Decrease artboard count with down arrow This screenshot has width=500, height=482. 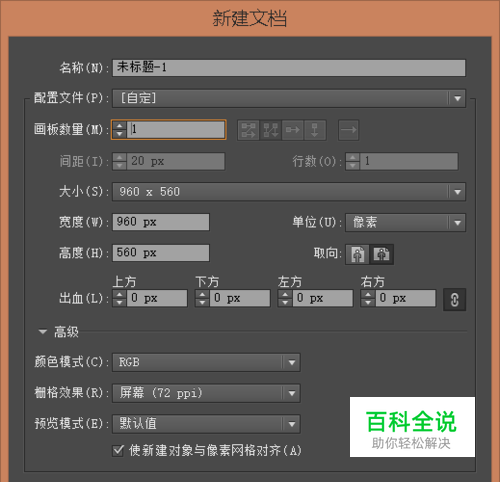coord(119,134)
